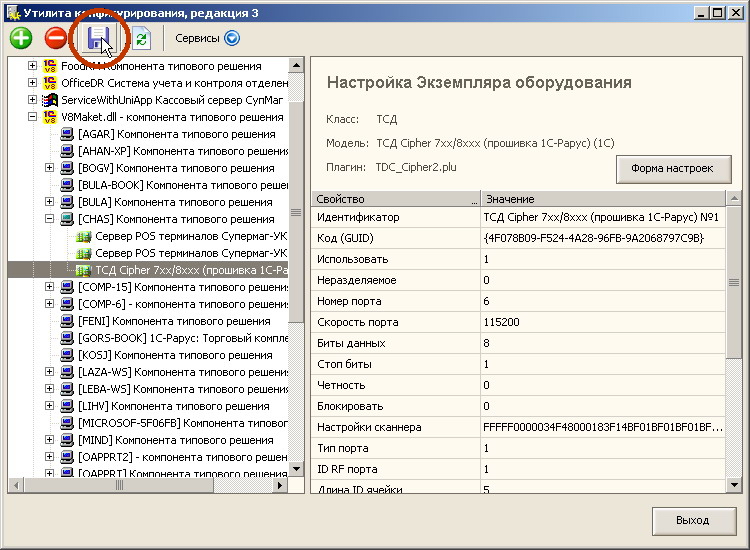Click the ServiceWithUniApp node icon

50,100
